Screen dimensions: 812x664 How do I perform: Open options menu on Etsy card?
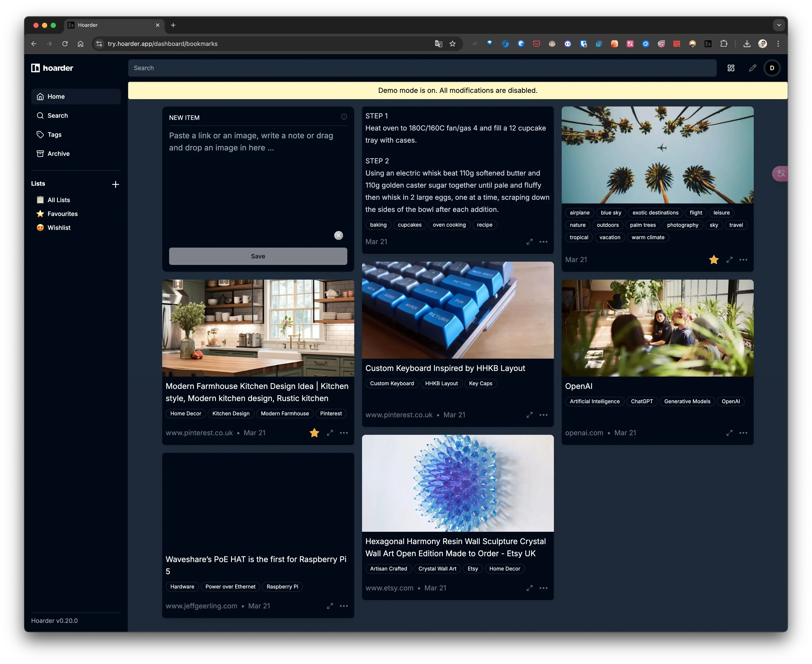tap(543, 588)
